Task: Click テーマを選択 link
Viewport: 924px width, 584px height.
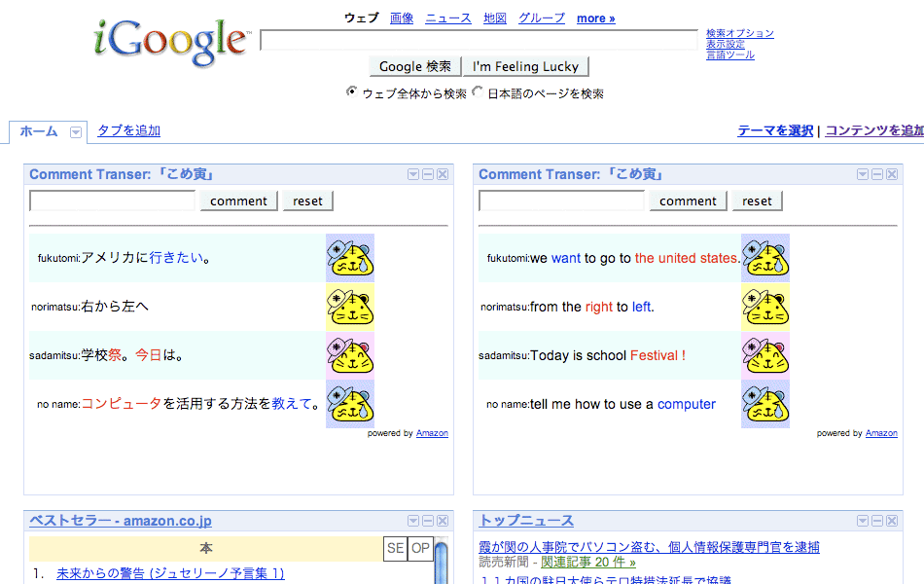Action: pos(775,130)
